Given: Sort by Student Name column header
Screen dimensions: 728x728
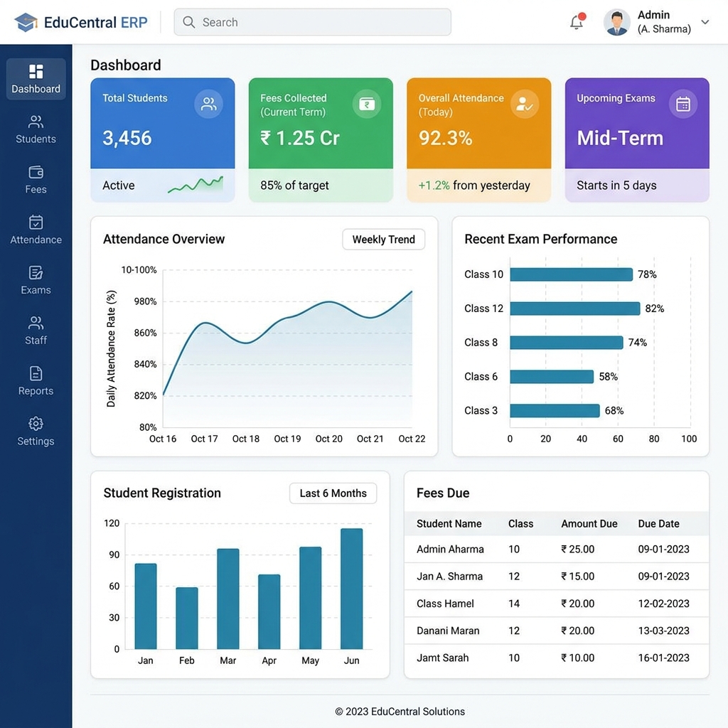Looking at the screenshot, I should (x=449, y=524).
